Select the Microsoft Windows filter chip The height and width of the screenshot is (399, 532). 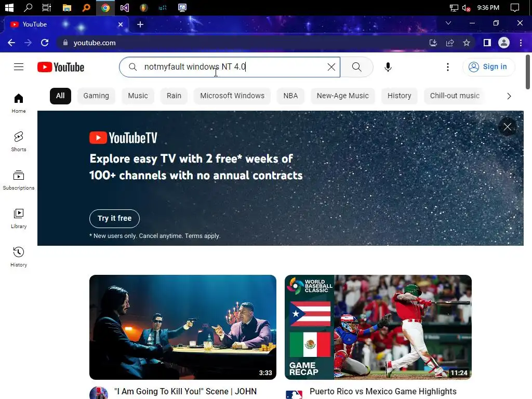coord(232,96)
